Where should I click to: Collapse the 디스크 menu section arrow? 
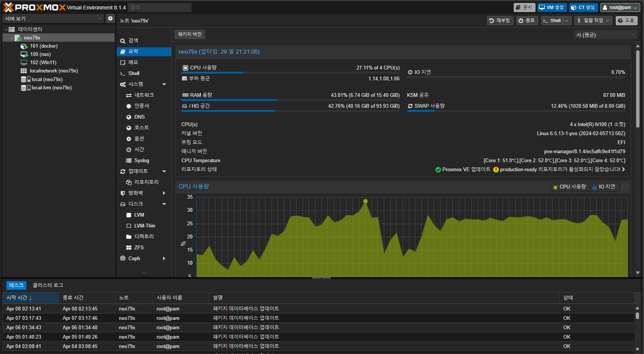click(164, 204)
